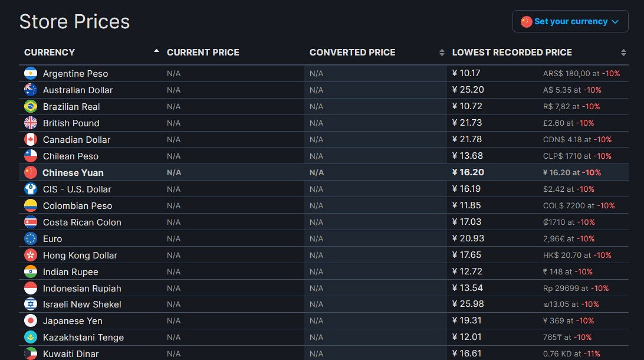Click the Current Price column header
Viewport: 644px width, 360px height.
[x=203, y=53]
